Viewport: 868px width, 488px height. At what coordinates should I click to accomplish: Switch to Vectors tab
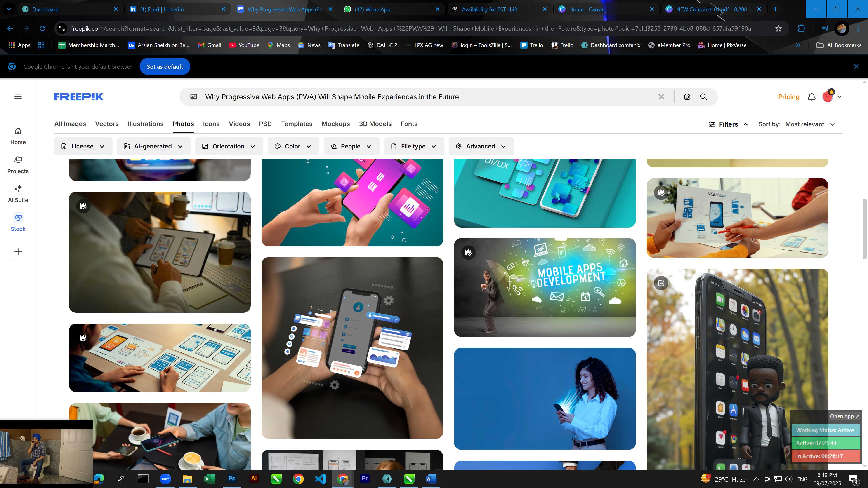107,124
